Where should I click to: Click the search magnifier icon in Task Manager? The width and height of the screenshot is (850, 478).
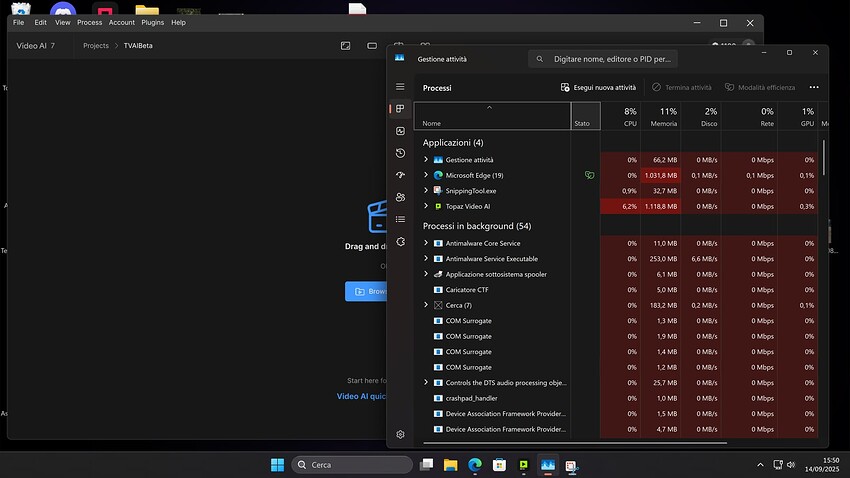tap(539, 59)
